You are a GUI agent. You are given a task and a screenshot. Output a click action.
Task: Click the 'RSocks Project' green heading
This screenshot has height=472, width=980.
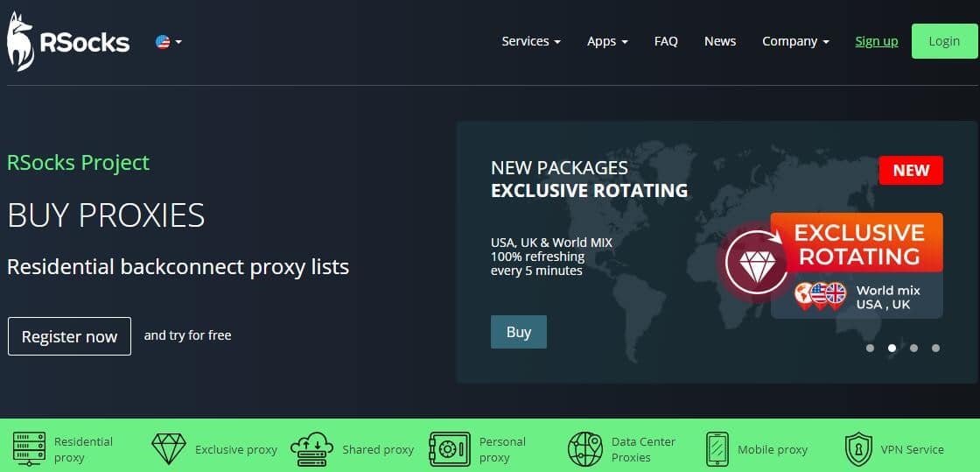78,163
